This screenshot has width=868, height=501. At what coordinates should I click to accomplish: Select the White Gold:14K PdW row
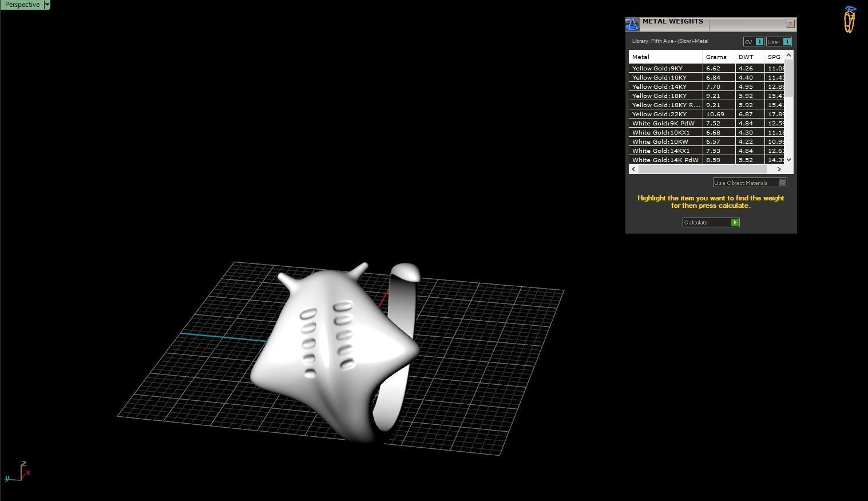[x=707, y=160]
